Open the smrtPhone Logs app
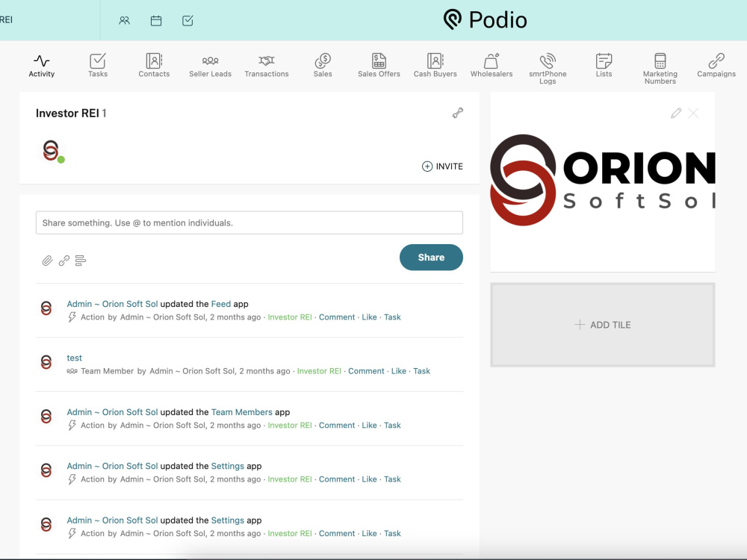This screenshot has height=560, width=747. [548, 69]
